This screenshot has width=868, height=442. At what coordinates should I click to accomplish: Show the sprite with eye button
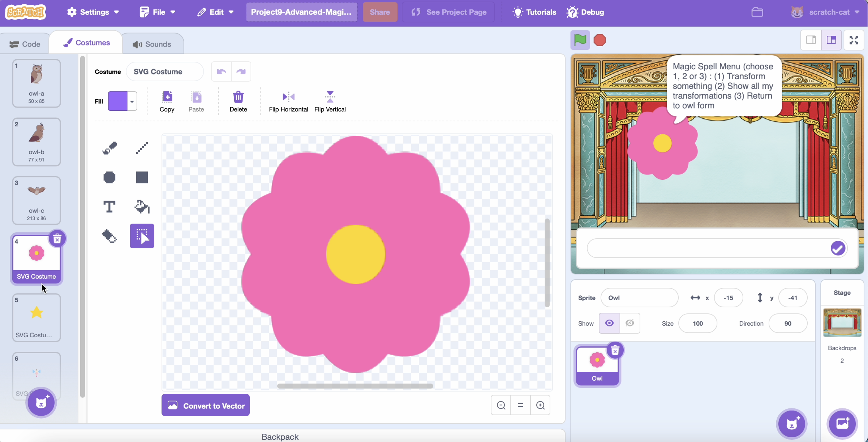point(609,323)
